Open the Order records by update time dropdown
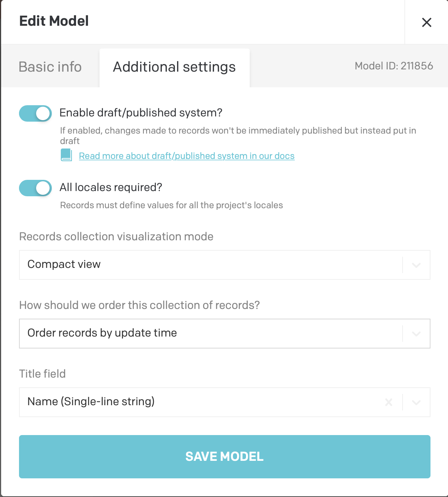The width and height of the screenshot is (448, 497). click(209, 334)
